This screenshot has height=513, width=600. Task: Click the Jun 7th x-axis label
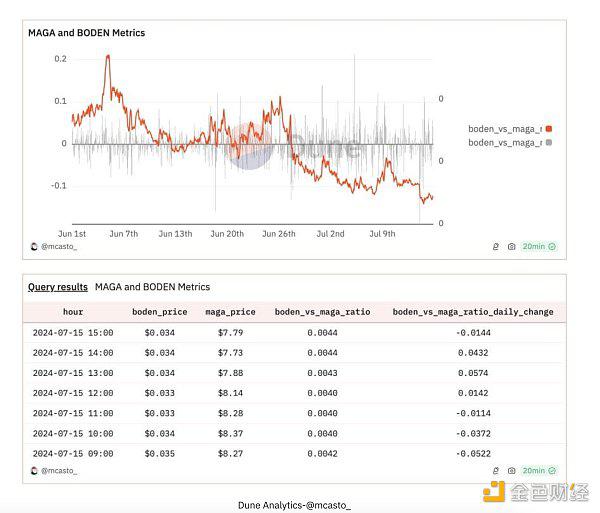point(124,234)
